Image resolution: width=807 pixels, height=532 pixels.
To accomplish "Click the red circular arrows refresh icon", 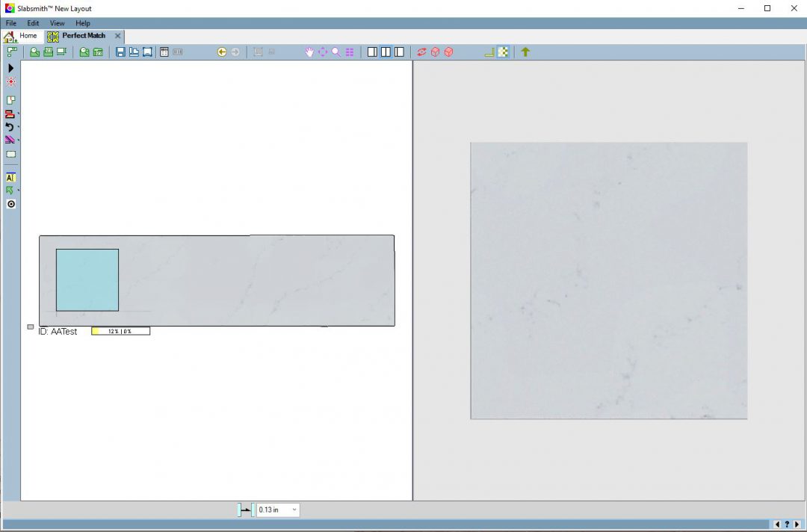I will click(x=421, y=52).
